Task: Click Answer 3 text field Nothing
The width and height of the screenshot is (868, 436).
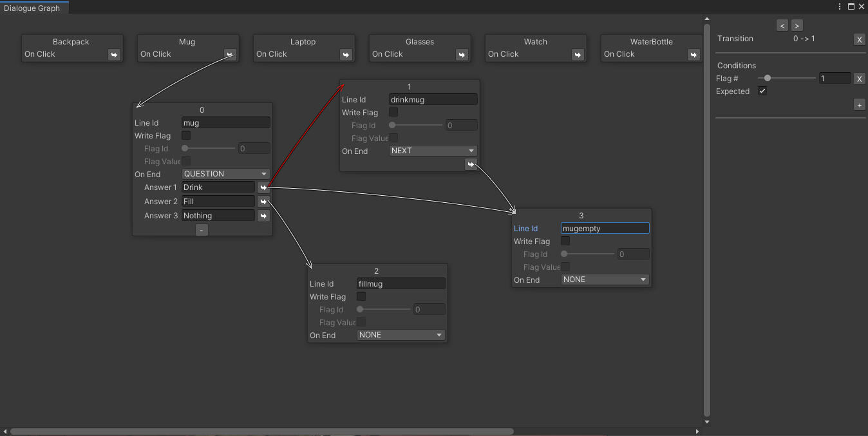Action: 218,216
